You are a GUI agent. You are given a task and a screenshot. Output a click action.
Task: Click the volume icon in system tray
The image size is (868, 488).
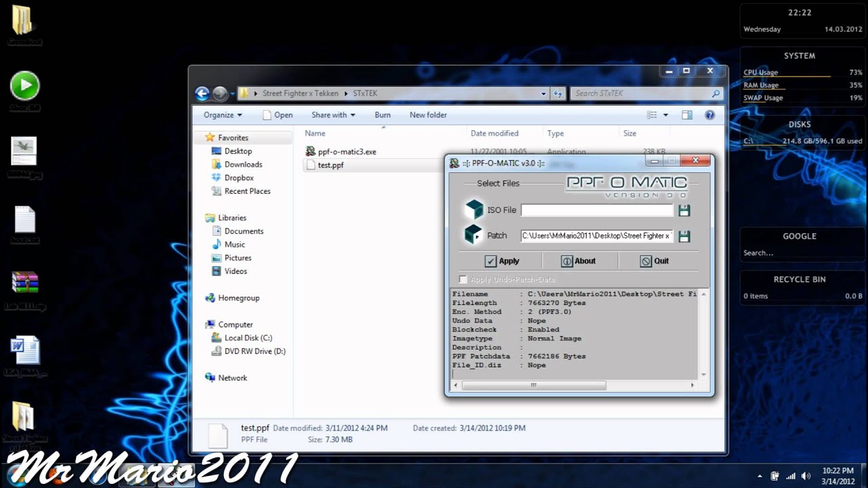click(806, 476)
